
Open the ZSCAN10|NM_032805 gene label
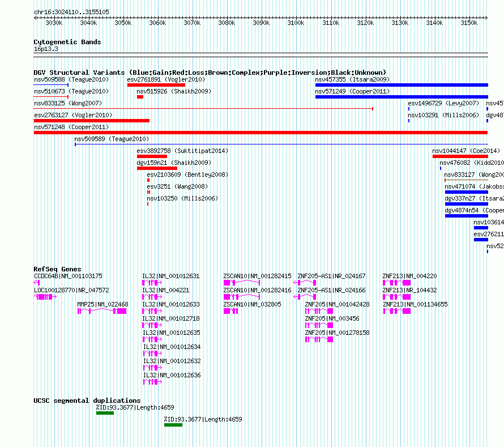[253, 304]
